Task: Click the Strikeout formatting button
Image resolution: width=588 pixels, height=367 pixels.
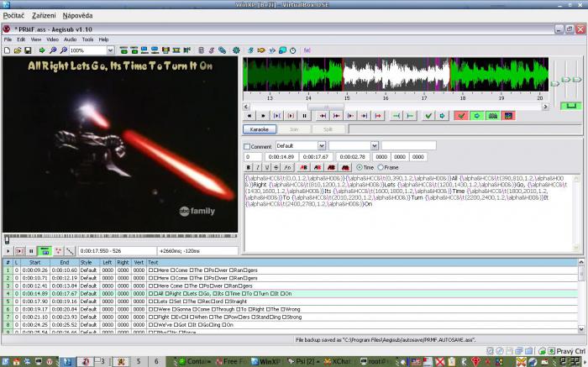Action: click(276, 168)
